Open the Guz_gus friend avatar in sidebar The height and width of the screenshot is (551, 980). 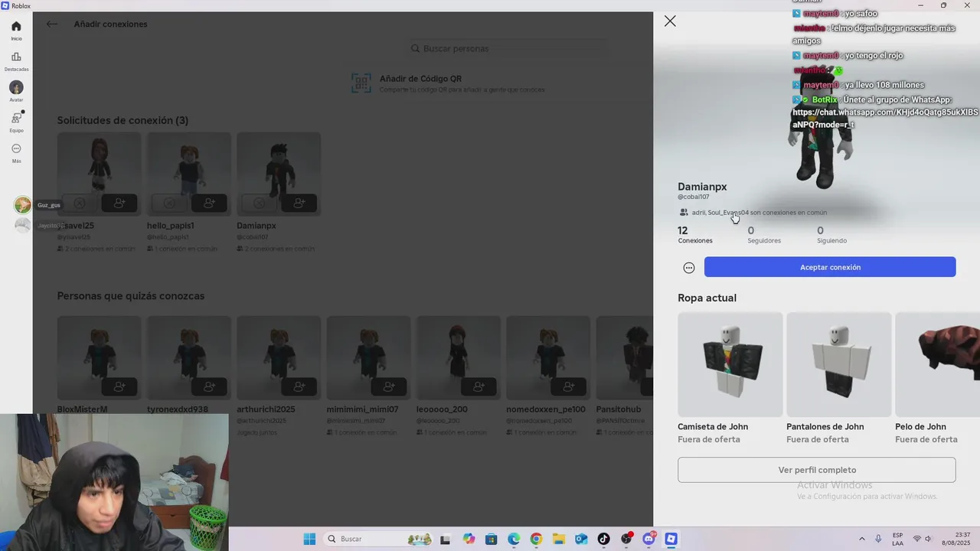coord(23,204)
